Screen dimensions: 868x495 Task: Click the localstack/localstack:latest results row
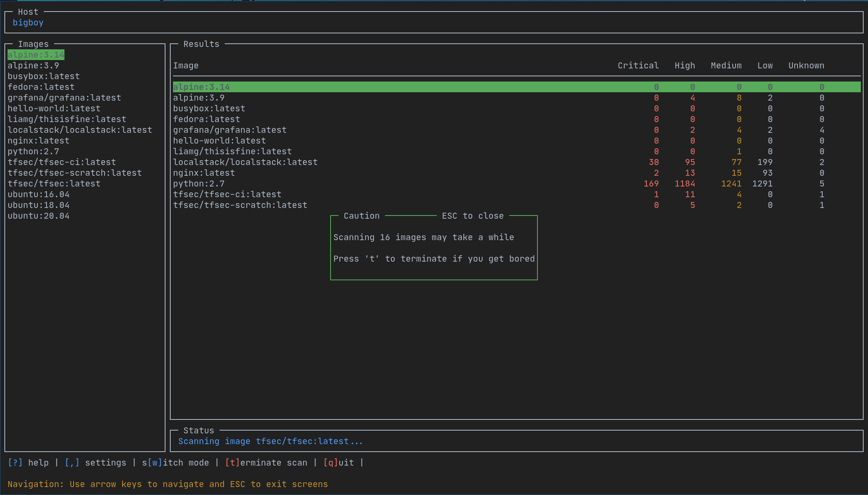click(245, 162)
